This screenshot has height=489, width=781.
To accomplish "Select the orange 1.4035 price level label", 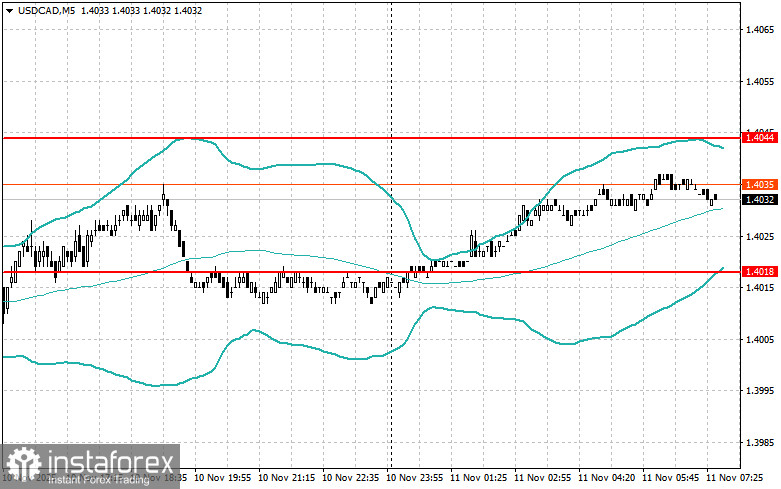I will pos(759,185).
